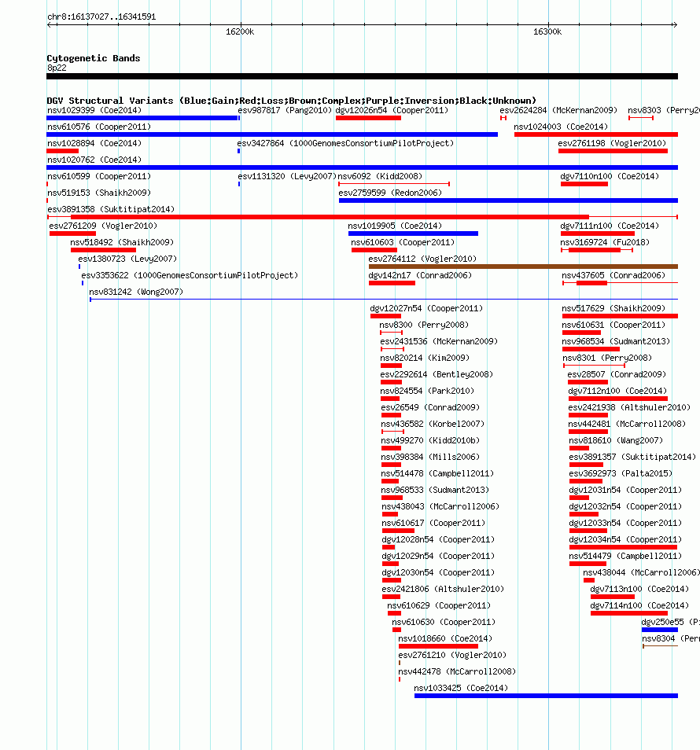Open nsv1033425 (Coe2014) variant label

(x=461, y=689)
